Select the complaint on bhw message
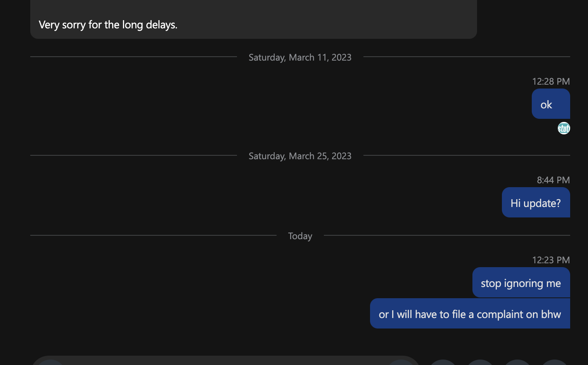The height and width of the screenshot is (365, 588). tap(470, 313)
